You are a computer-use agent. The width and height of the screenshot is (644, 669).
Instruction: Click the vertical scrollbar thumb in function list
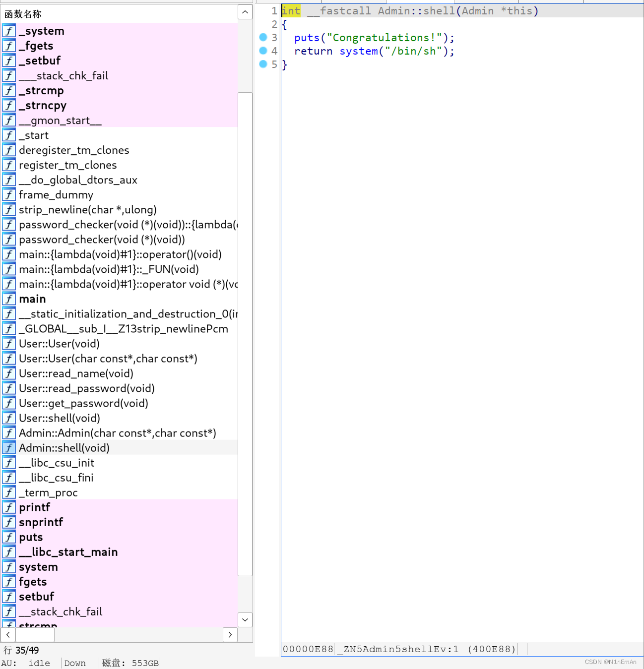tap(245, 334)
